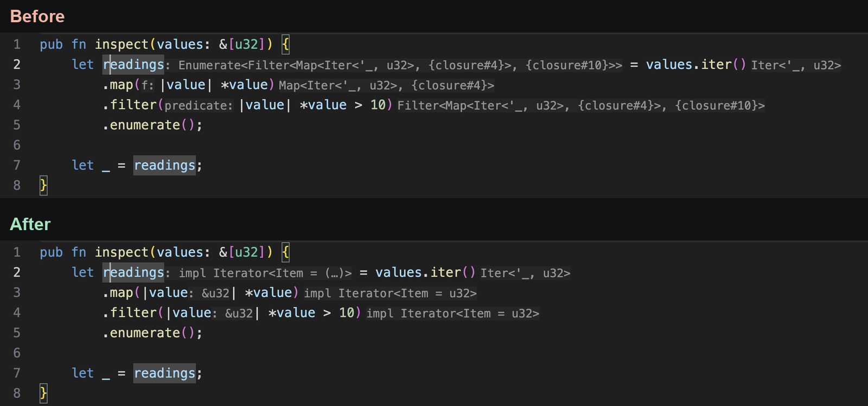Click the "After" heading label
Screen dimensions: 868x406
tap(30, 224)
